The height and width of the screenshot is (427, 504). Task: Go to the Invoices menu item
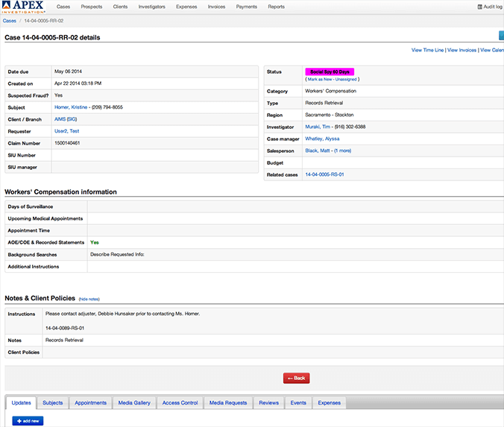pos(216,7)
